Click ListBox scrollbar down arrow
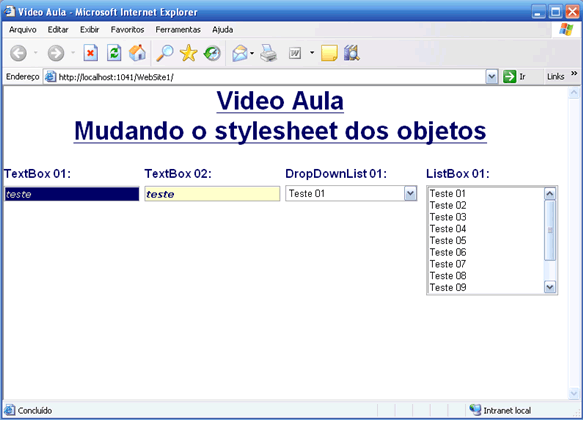The width and height of the screenshot is (584, 421). click(x=550, y=287)
